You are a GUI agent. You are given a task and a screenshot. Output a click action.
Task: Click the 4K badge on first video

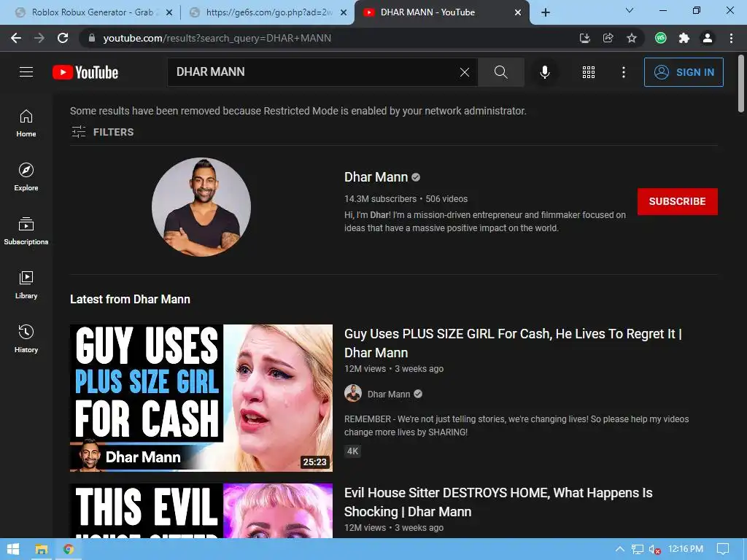coord(352,451)
